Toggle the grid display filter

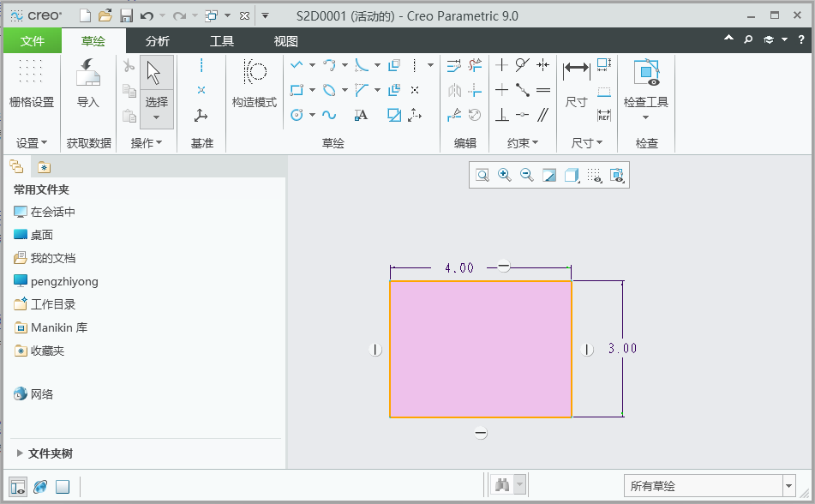[x=594, y=175]
